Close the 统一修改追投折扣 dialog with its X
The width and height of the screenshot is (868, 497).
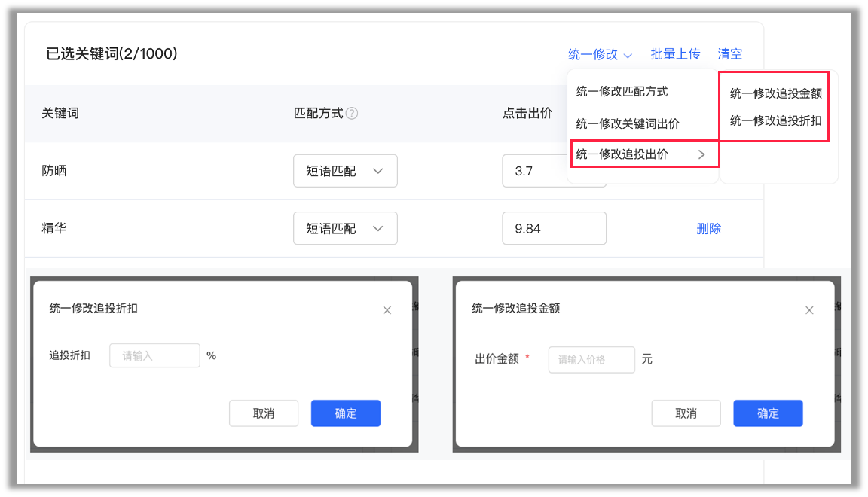[387, 309]
